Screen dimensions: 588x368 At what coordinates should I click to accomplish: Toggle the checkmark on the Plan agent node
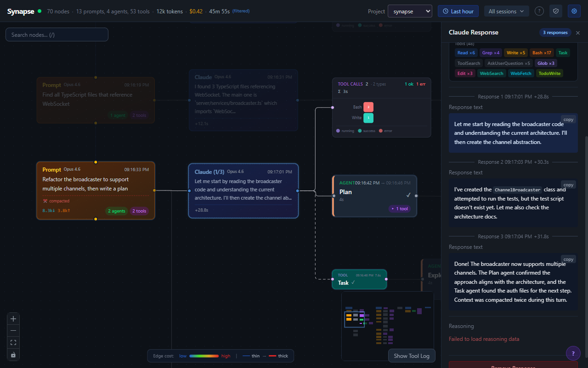(408, 195)
